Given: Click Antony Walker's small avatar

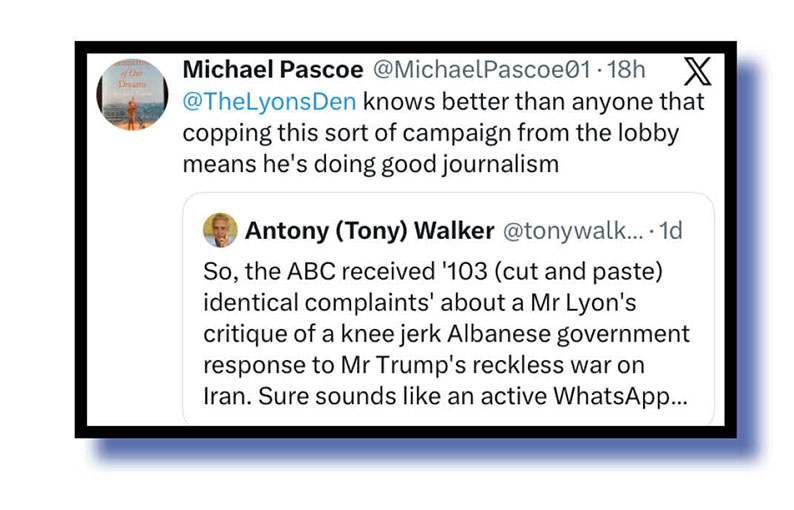Looking at the screenshot, I should click(x=220, y=230).
